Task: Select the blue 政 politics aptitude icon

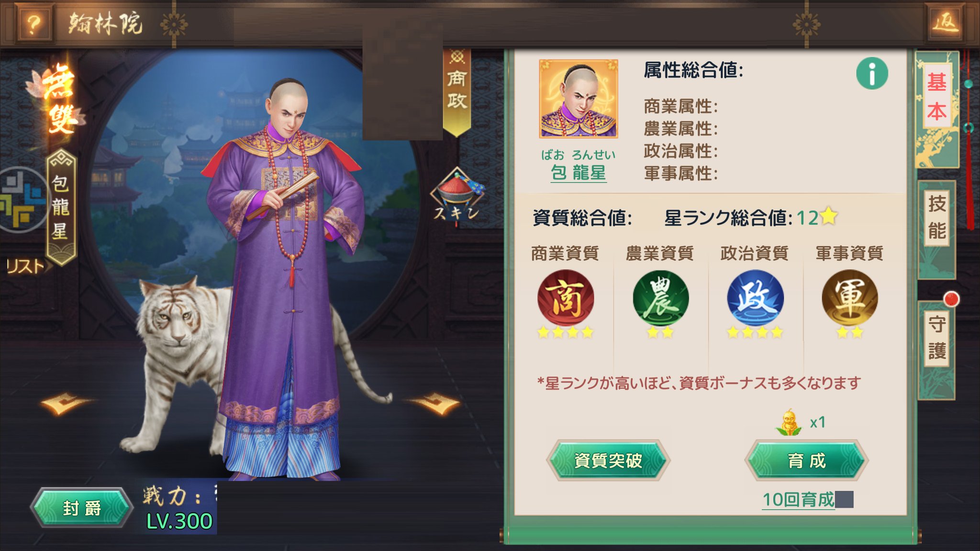Action: pyautogui.click(x=755, y=298)
